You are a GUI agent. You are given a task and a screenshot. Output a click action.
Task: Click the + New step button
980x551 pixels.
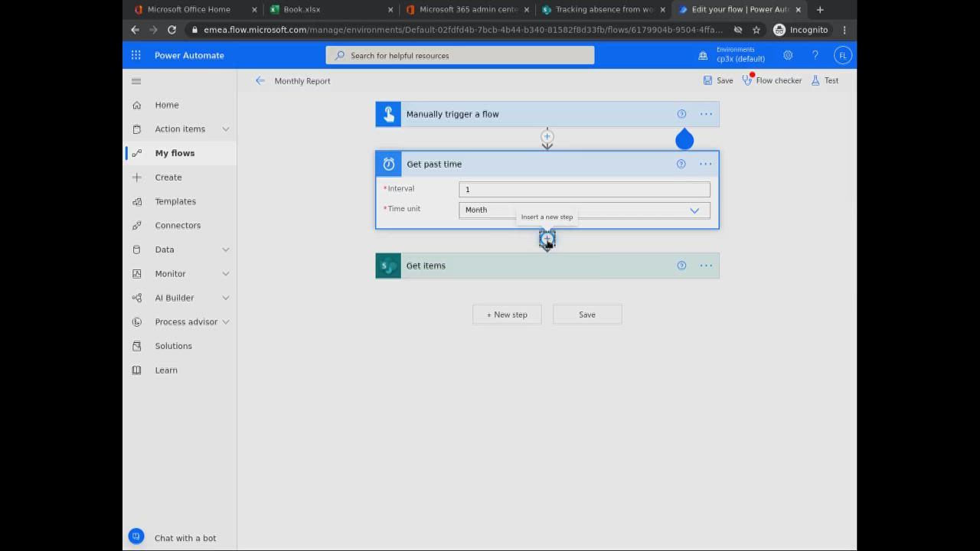(507, 315)
